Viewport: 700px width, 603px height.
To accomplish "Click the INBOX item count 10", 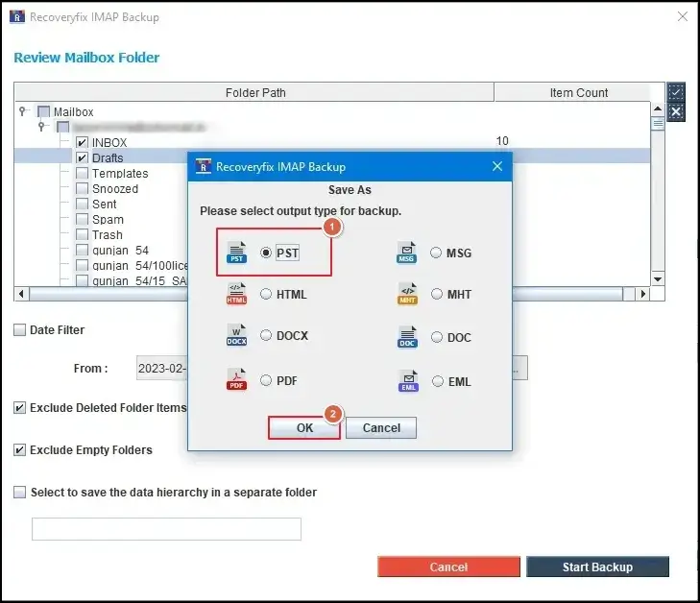I will (x=502, y=141).
